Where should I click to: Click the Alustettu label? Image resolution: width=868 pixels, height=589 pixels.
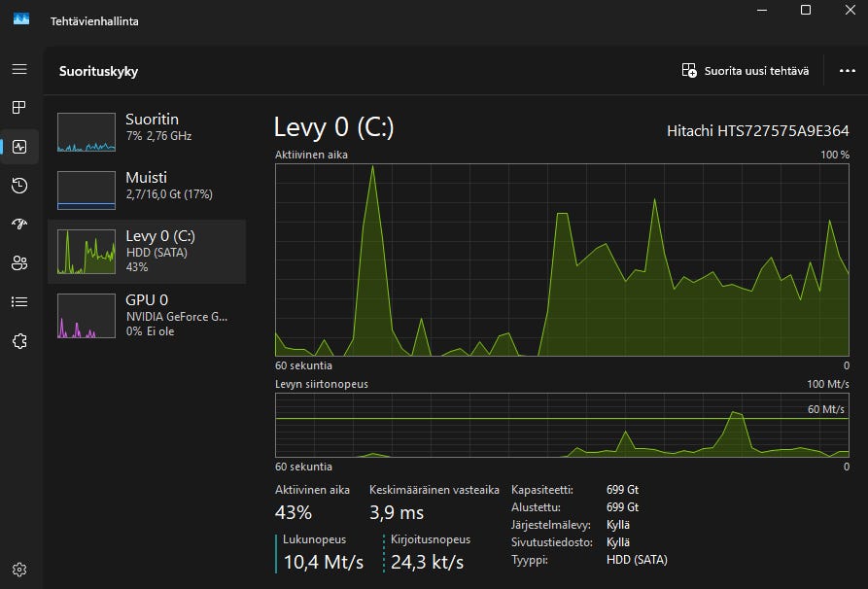point(536,507)
